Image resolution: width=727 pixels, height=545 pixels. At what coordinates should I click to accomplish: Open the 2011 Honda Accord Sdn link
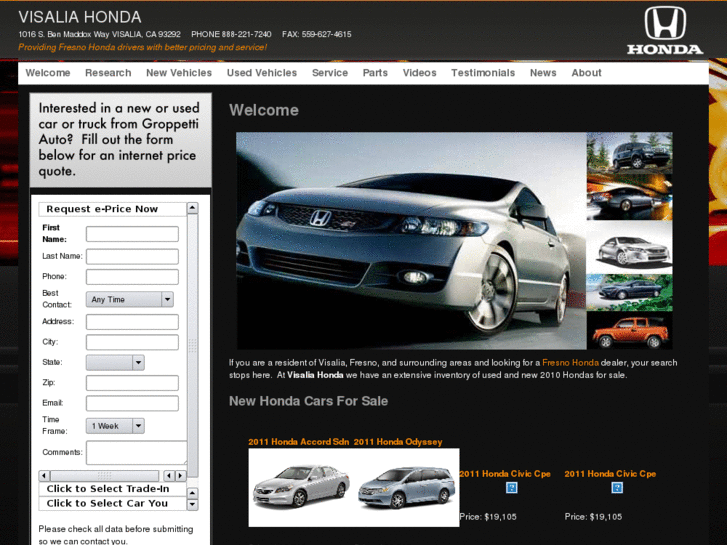[x=298, y=442]
